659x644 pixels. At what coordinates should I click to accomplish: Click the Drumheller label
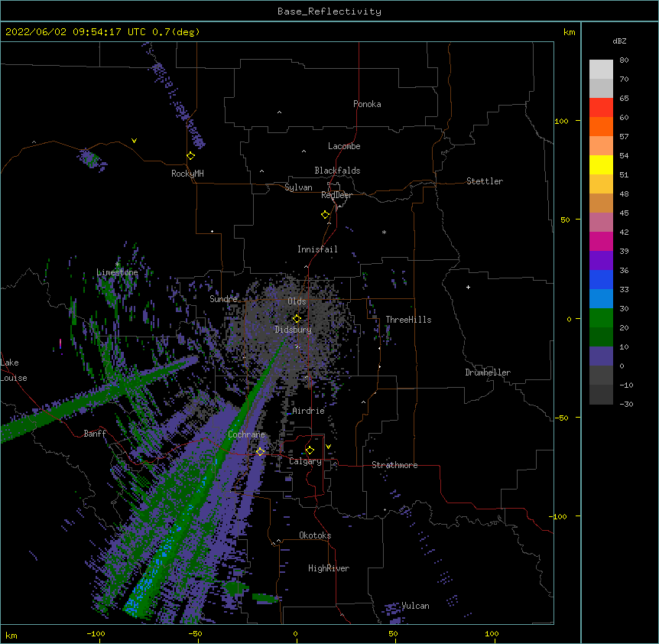(x=488, y=372)
